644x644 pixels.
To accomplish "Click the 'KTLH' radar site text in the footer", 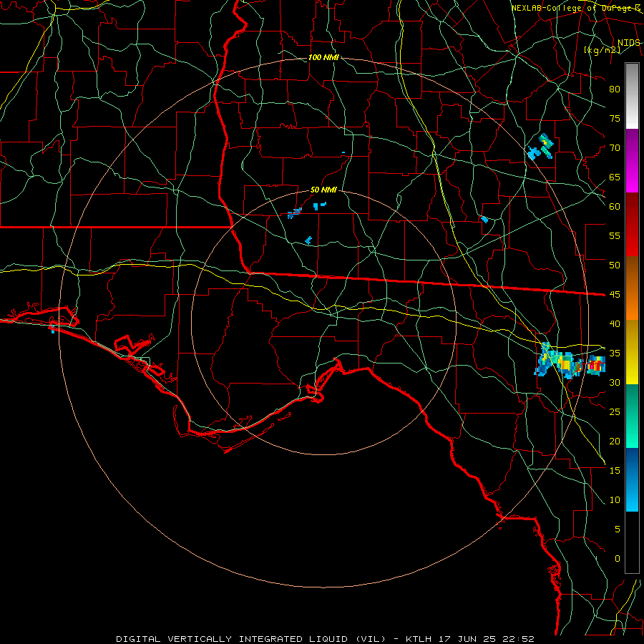I will click(x=421, y=639).
